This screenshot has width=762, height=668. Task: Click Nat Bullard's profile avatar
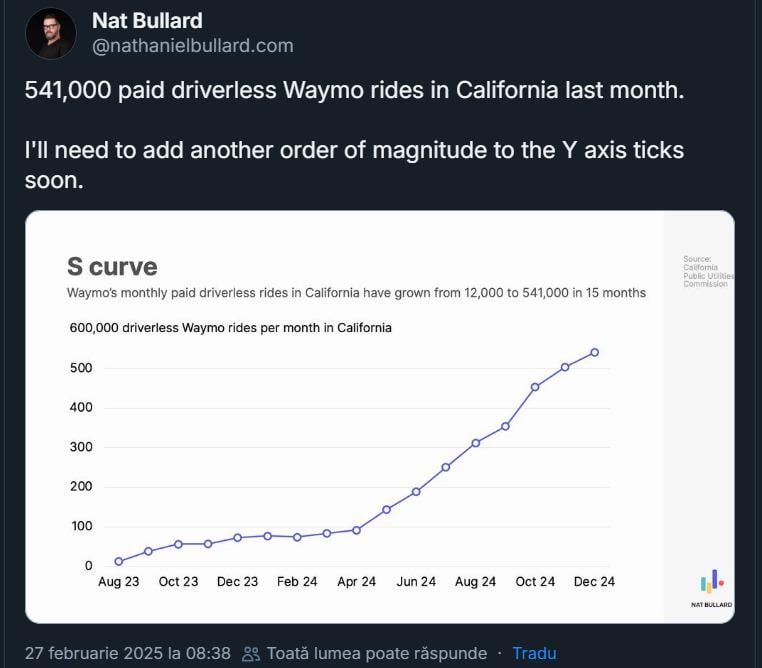tap(51, 33)
